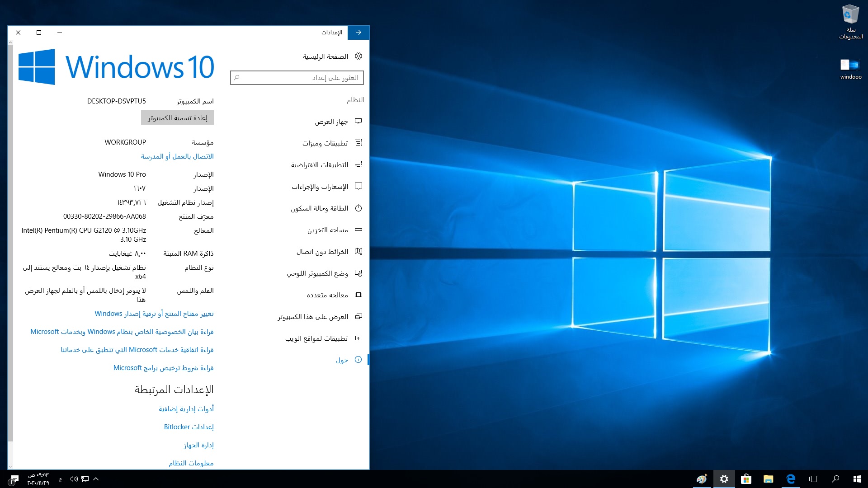Open أدوات إدارية إضافية admin tools link
The image size is (868, 488).
tap(186, 409)
